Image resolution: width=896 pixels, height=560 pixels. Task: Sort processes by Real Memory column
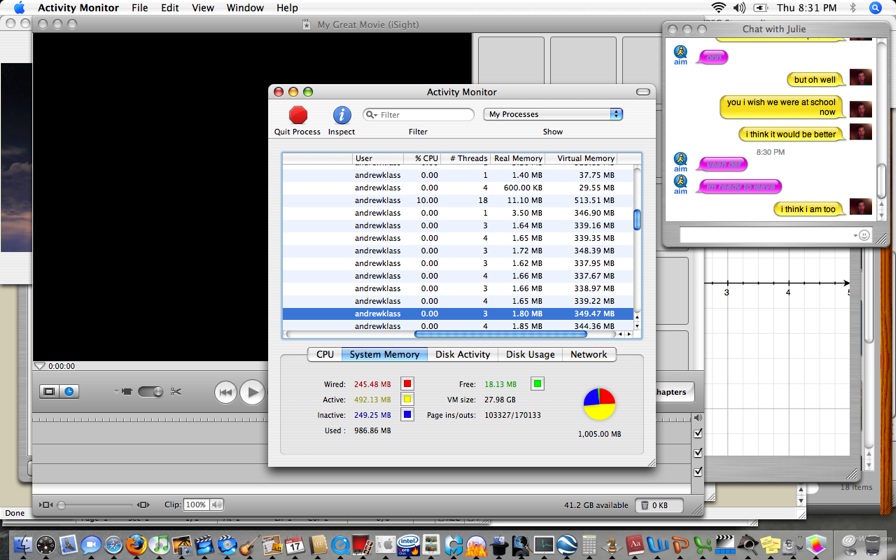[517, 158]
